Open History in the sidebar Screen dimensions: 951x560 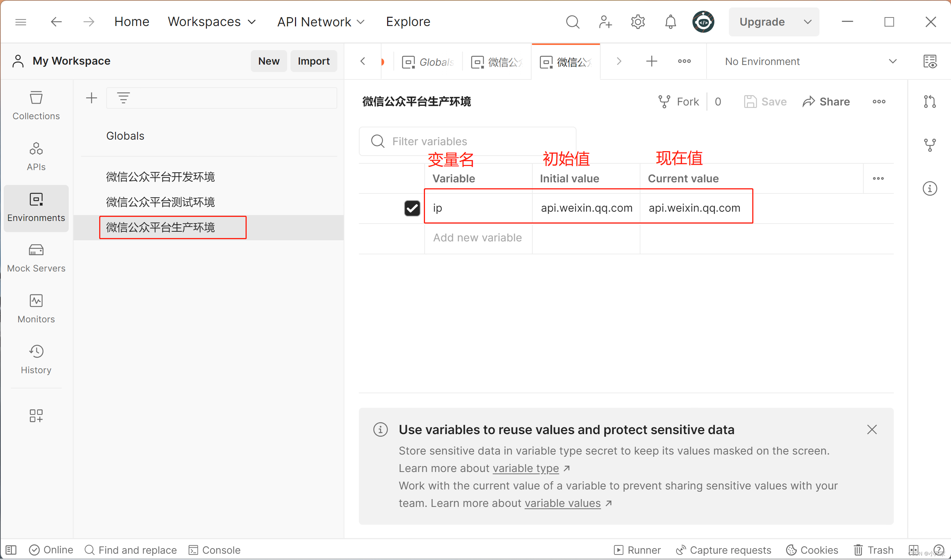pos(36,359)
